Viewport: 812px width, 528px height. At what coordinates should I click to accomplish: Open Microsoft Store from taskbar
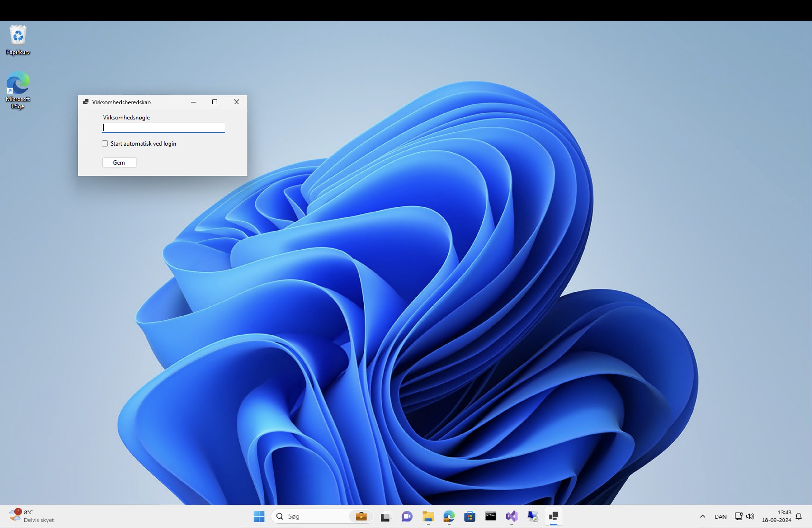[x=470, y=516]
